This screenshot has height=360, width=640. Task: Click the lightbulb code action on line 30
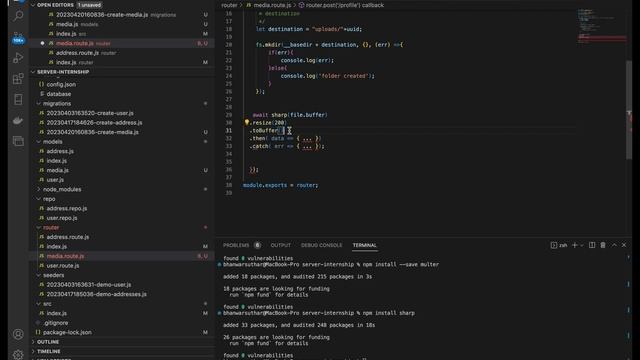pyautogui.click(x=247, y=122)
